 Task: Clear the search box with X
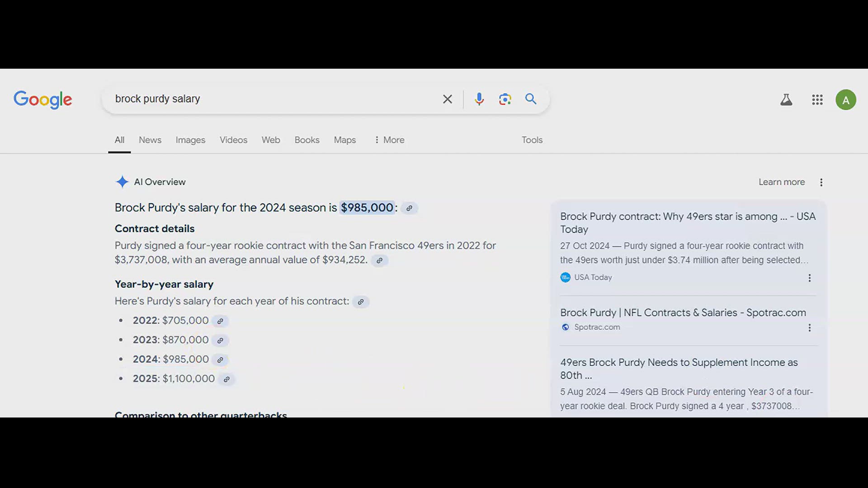pyautogui.click(x=447, y=99)
